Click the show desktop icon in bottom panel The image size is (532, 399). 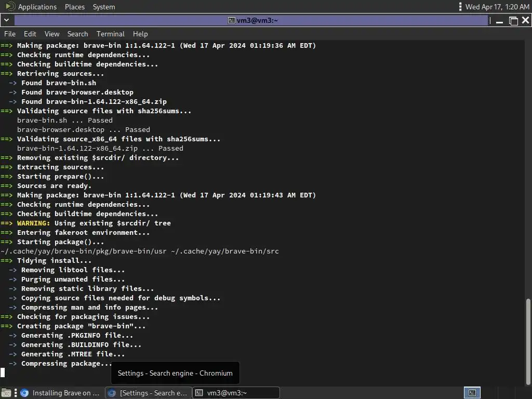[6, 393]
